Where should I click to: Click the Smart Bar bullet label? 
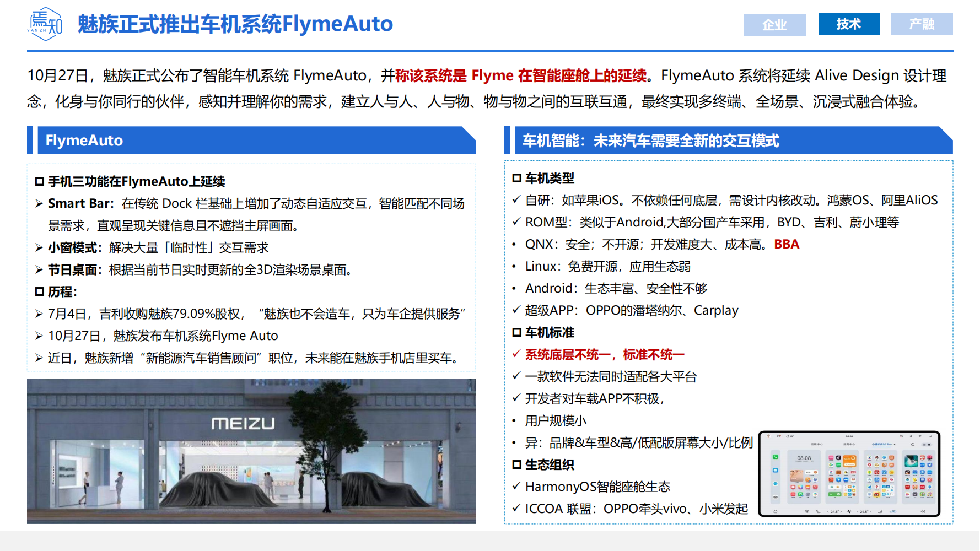pyautogui.click(x=80, y=204)
